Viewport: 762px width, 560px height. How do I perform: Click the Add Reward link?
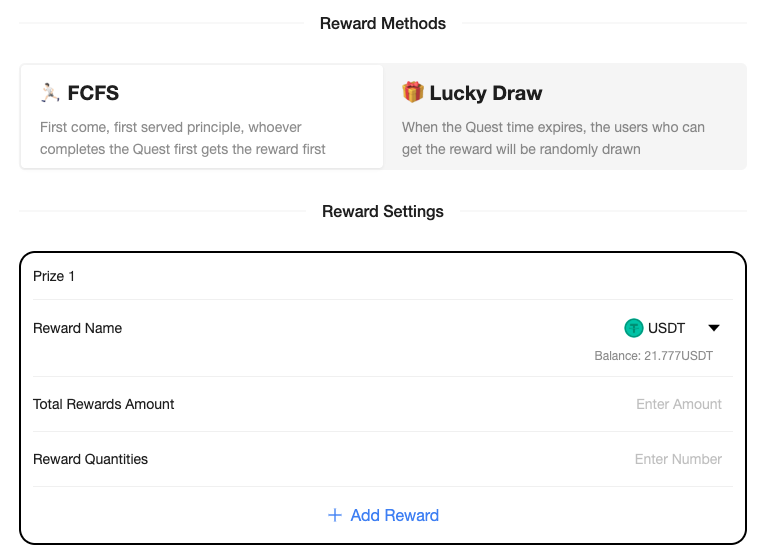394,515
